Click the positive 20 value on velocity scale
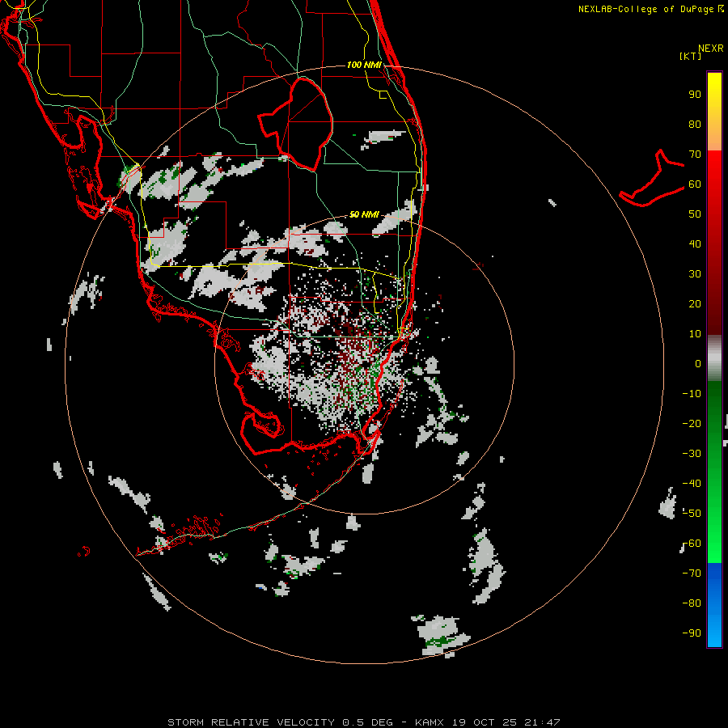This screenshot has width=728, height=728. pyautogui.click(x=695, y=304)
